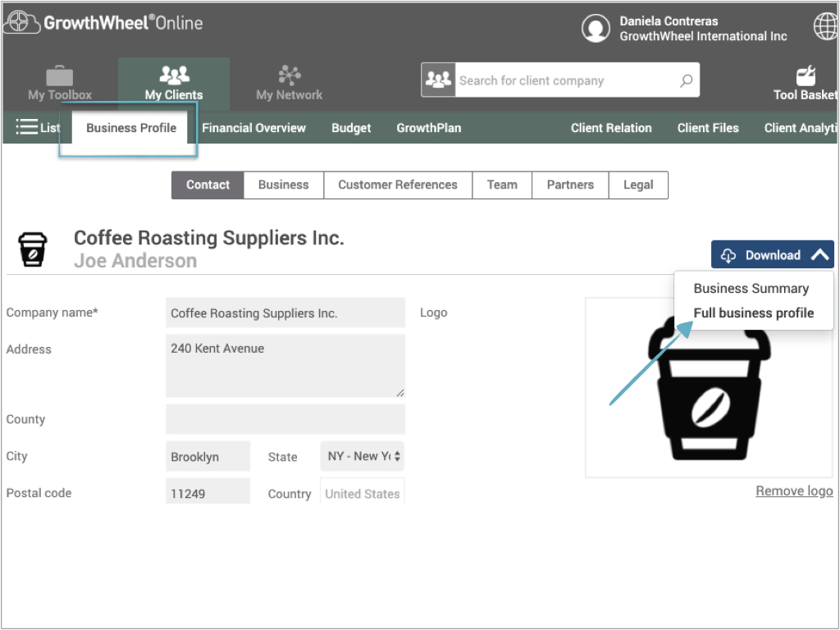Open the Tool Basket icon
Image resolution: width=840 pixels, height=630 pixels.
(x=806, y=75)
